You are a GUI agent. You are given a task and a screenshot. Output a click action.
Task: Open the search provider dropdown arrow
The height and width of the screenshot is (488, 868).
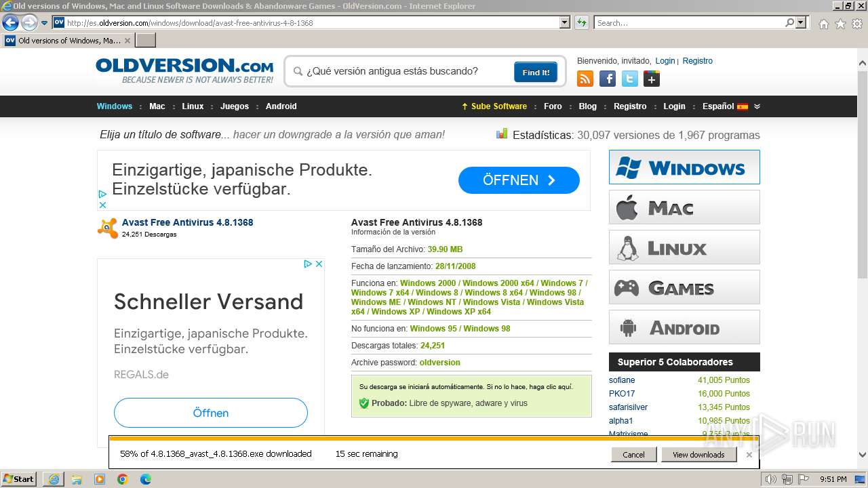point(801,22)
